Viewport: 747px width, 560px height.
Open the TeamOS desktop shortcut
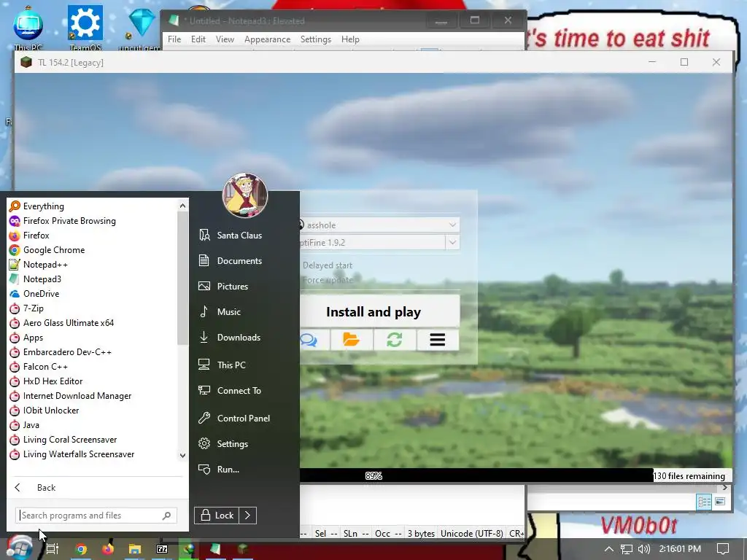(85, 28)
